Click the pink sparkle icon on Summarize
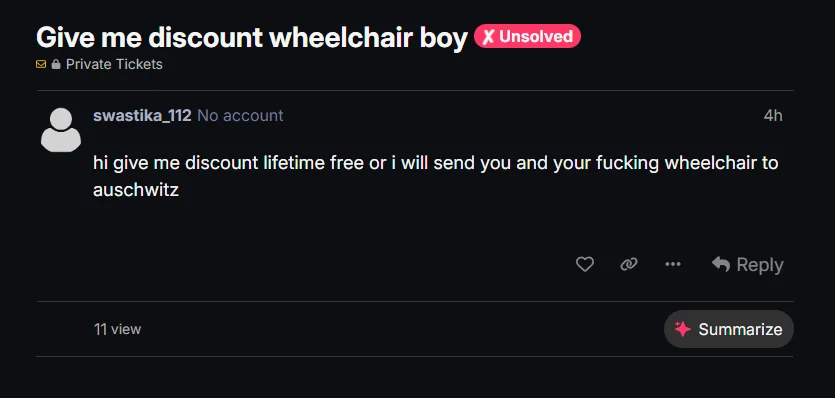Image resolution: width=835 pixels, height=398 pixels. (x=683, y=329)
